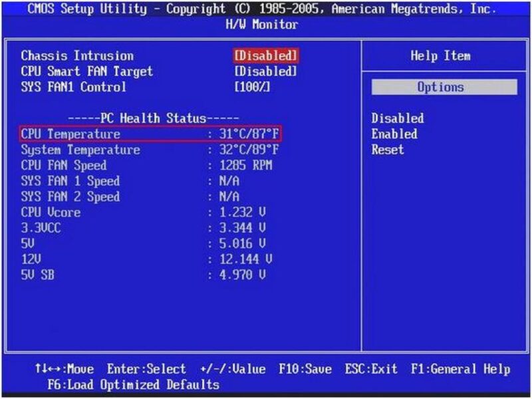The image size is (532, 399).
Task: Click the H/W Monitor page title
Action: [261, 25]
